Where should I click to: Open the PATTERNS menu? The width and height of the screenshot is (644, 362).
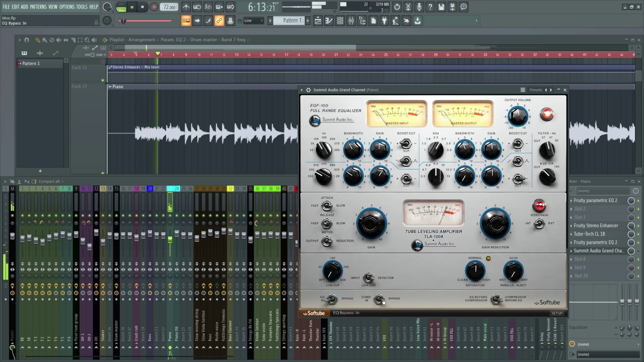tap(38, 7)
